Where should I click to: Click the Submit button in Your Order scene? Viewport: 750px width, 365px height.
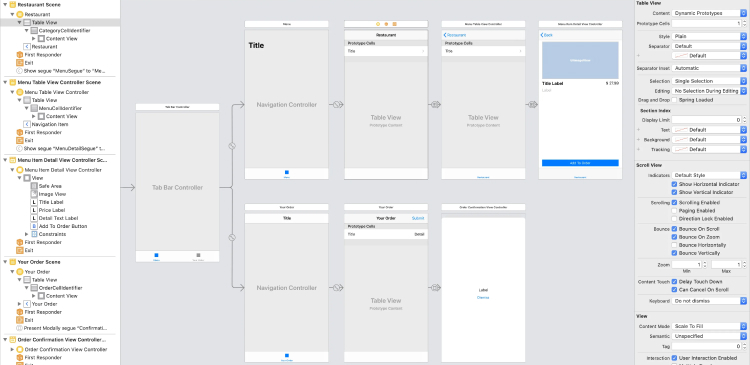[x=418, y=218]
